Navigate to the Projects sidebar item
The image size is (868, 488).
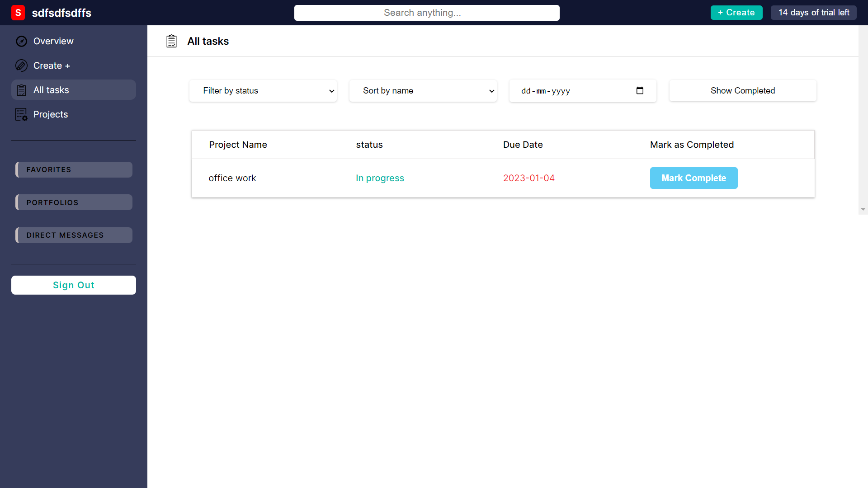coord(50,114)
